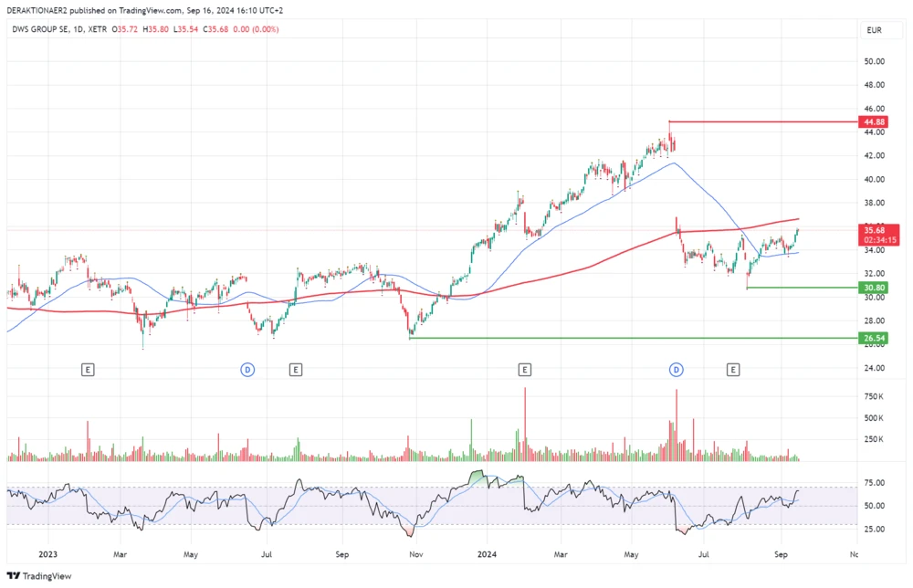Click the current price 35.68 countdown label

tap(874, 234)
